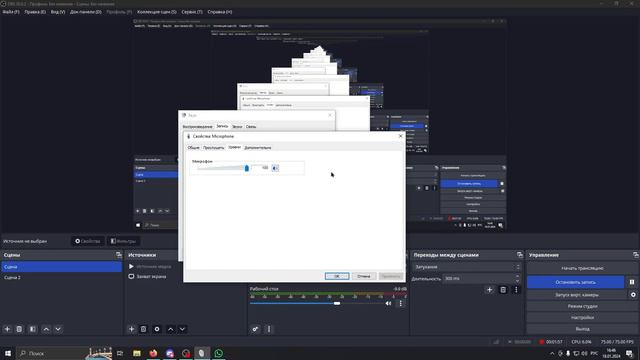Open the Затухание transition dropdown
Screen dimensions: 640x360
click(467, 267)
